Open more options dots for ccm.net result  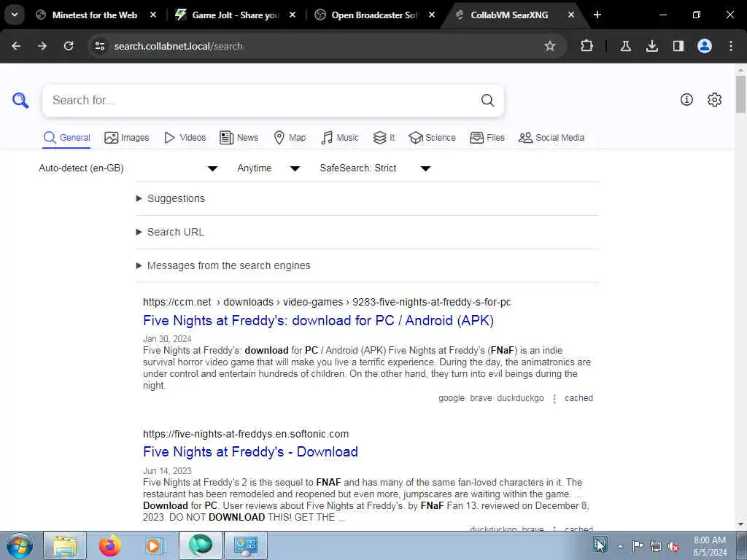pos(554,399)
